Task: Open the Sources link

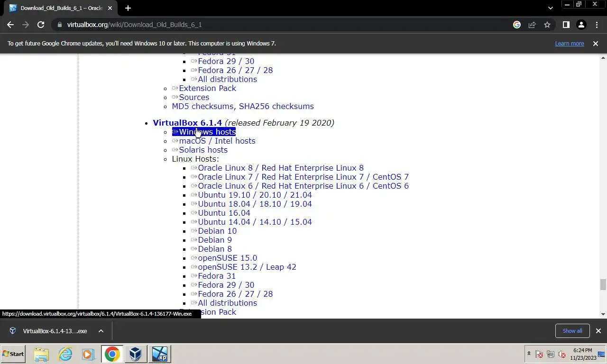Action: [x=191, y=97]
